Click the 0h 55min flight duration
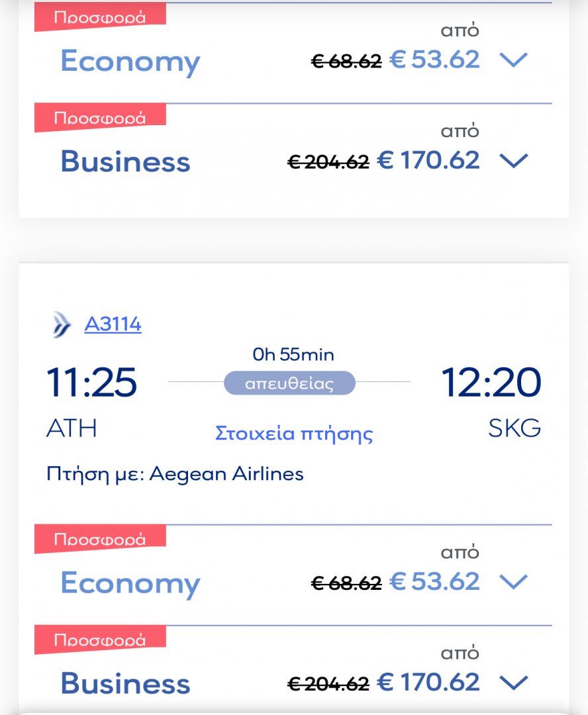Viewport: 588px width, 715px height. coord(293,354)
